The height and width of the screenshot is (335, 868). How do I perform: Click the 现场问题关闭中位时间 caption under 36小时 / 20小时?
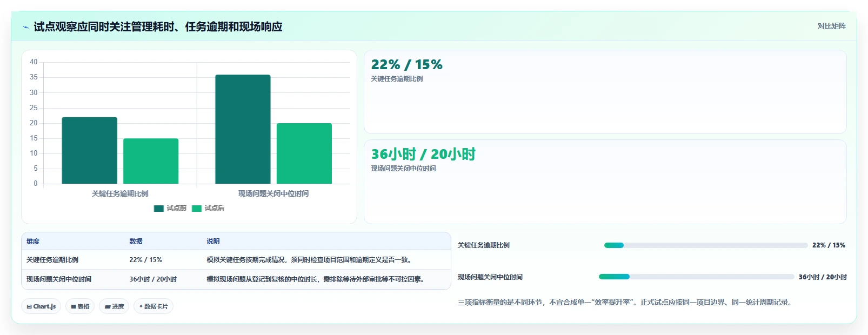point(403,169)
